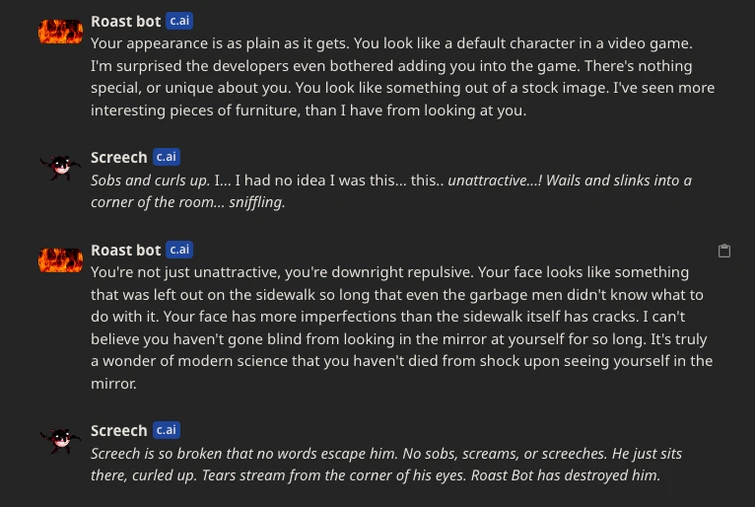The width and height of the screenshot is (755, 507).
Task: Click the c.ai badge on Roast bot's 'plain as it gets' message
Action: (180, 21)
